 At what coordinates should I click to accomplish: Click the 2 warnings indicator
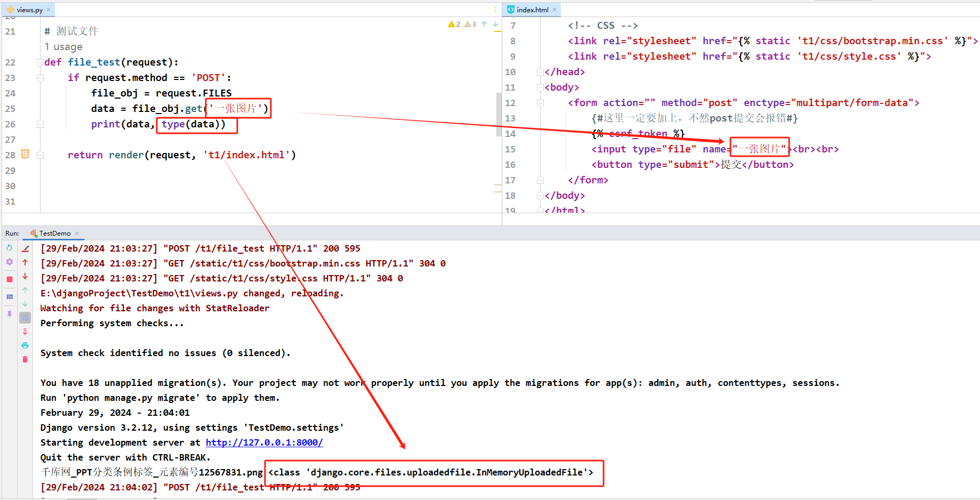pyautogui.click(x=454, y=24)
